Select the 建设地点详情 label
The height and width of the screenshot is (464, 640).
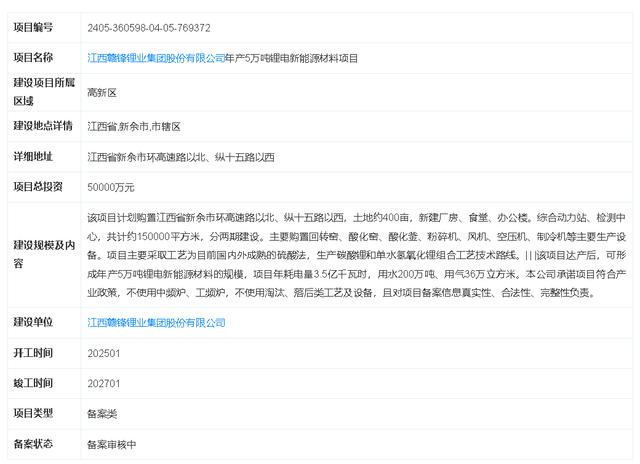tap(42, 126)
